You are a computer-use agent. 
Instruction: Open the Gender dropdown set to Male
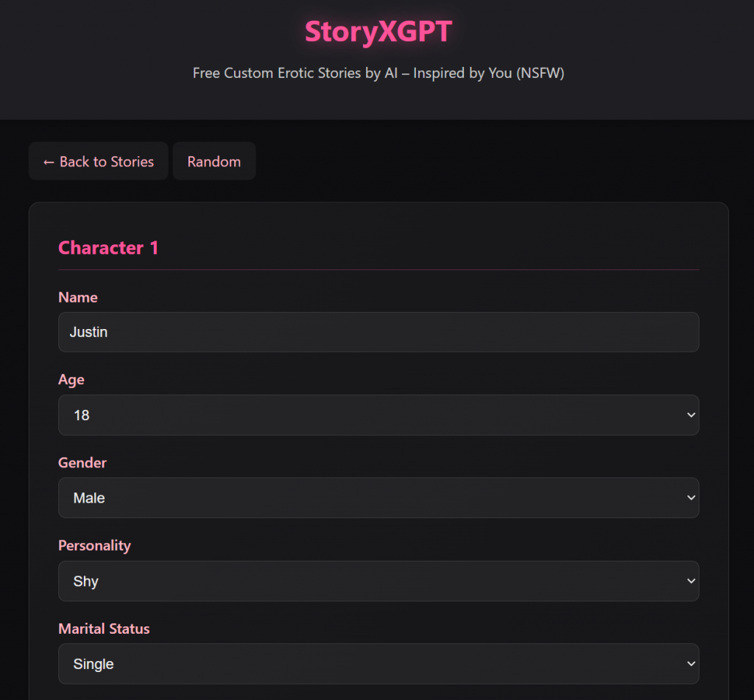tap(378, 498)
